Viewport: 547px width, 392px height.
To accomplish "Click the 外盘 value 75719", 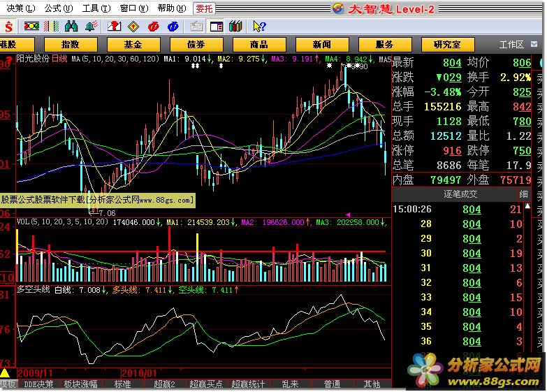I will coord(516,180).
